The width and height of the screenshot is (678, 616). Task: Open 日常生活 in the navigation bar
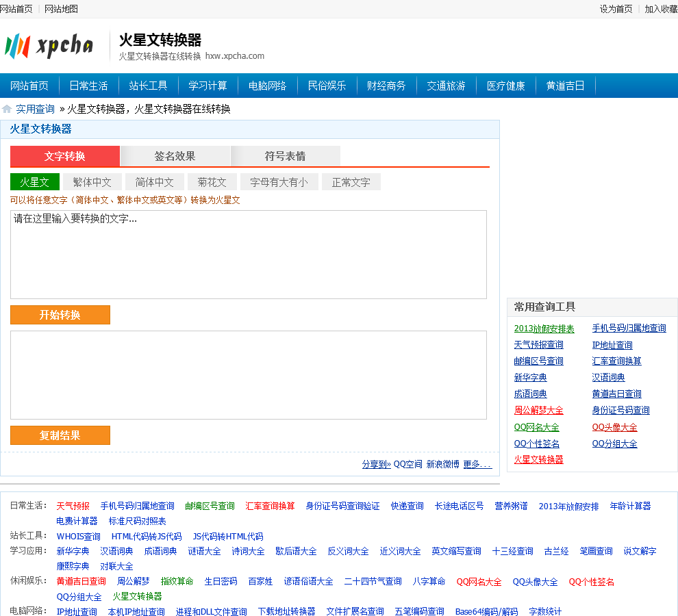88,86
